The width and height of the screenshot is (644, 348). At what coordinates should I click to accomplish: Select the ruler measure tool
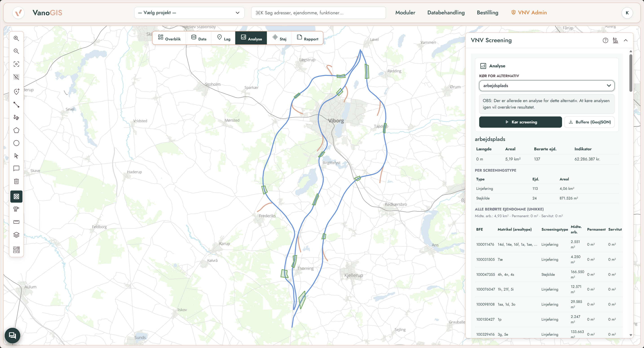16,222
